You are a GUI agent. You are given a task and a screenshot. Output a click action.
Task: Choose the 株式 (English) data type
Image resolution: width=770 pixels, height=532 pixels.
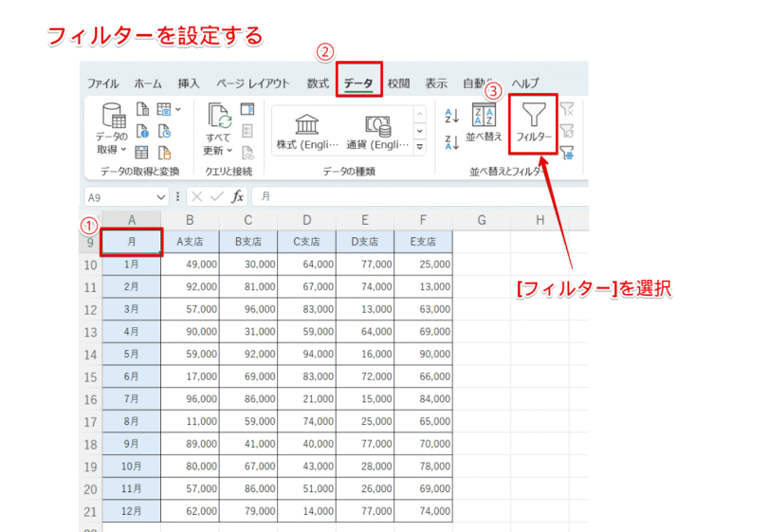coord(307,132)
